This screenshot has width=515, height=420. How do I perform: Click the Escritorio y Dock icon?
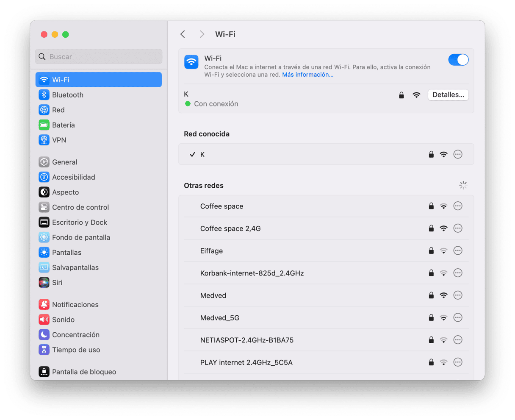[44, 222]
